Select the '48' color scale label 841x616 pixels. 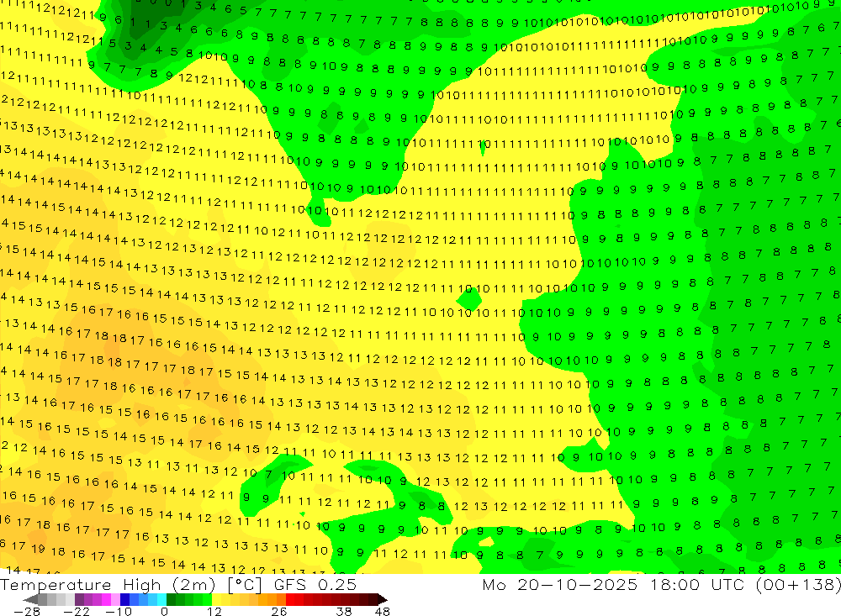(x=382, y=612)
